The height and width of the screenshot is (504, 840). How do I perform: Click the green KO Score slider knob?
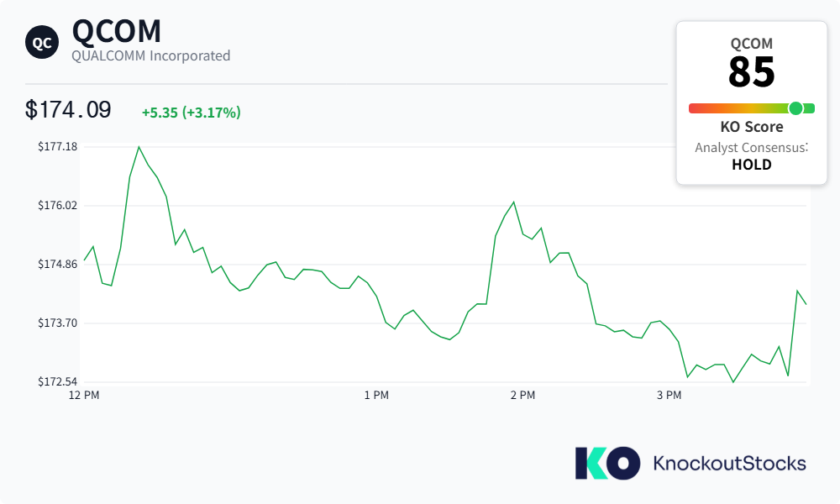coord(795,108)
